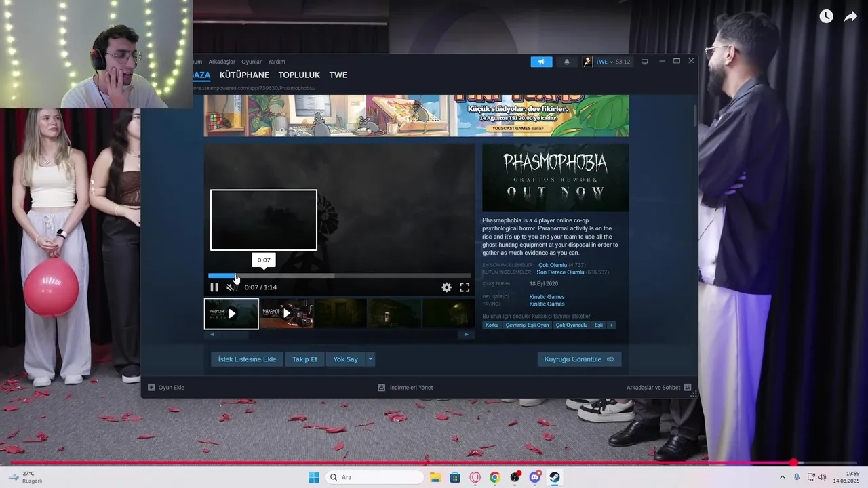This screenshot has height=488, width=868.
Task: Click the thumbnail strip left arrow
Action: pyautogui.click(x=212, y=334)
